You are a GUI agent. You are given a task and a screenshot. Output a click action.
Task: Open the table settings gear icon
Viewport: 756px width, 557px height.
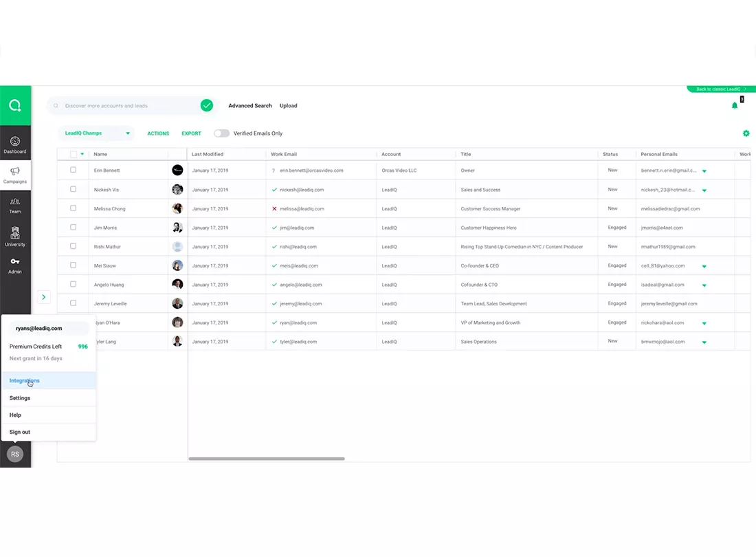[746, 133]
